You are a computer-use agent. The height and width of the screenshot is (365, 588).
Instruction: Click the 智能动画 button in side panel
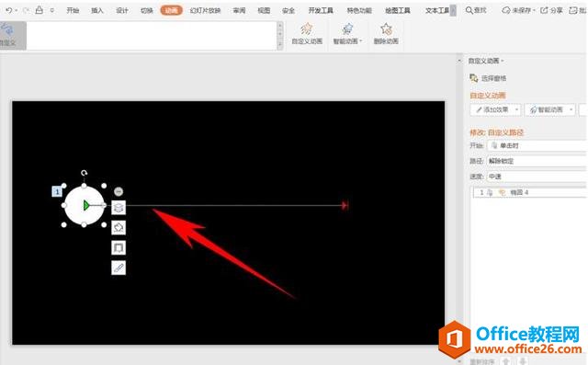click(x=549, y=110)
